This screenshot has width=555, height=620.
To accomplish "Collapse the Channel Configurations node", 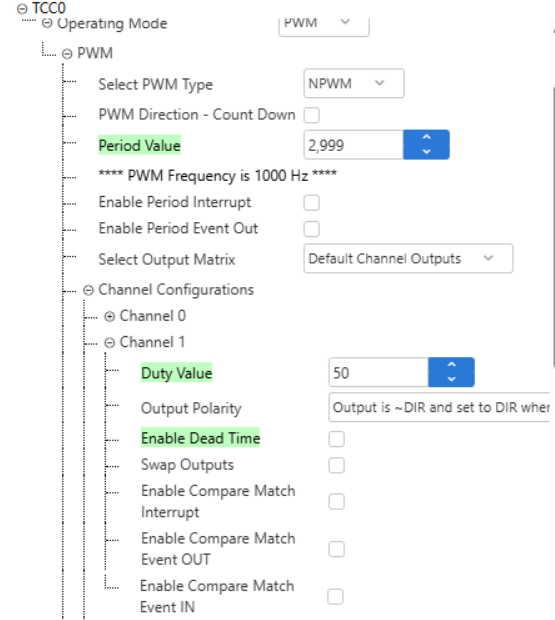I will [x=88, y=290].
